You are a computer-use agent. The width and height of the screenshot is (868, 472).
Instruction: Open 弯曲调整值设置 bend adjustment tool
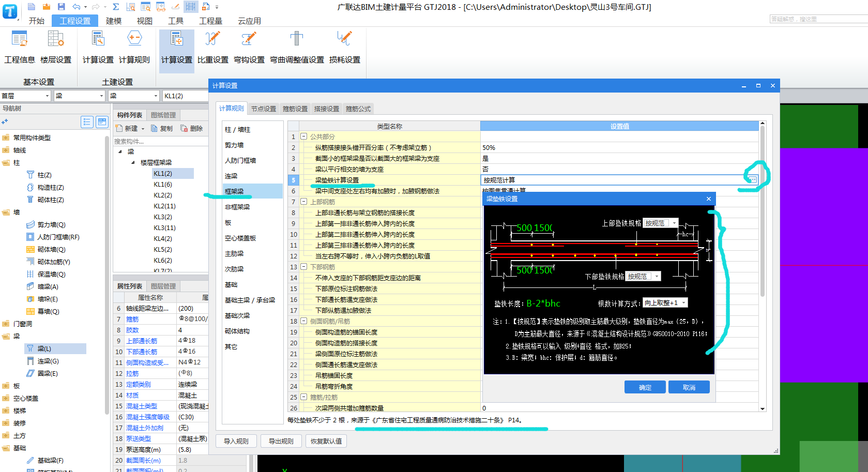[297, 48]
